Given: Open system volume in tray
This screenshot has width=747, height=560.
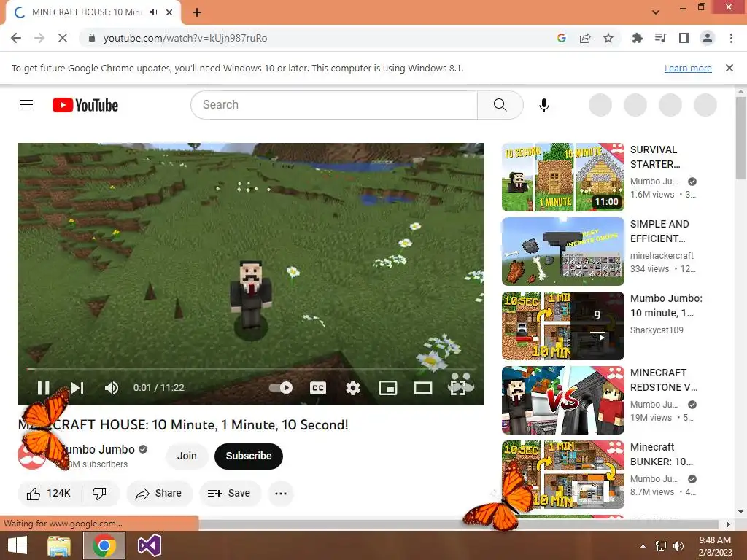Looking at the screenshot, I should 678,546.
